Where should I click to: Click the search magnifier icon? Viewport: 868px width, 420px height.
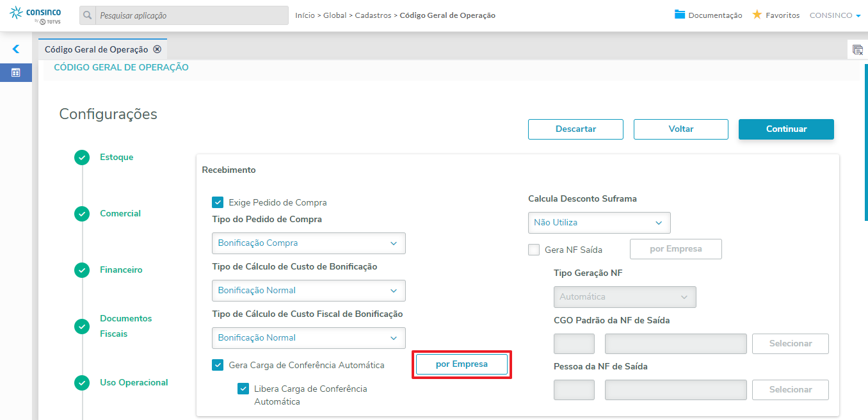tap(88, 15)
